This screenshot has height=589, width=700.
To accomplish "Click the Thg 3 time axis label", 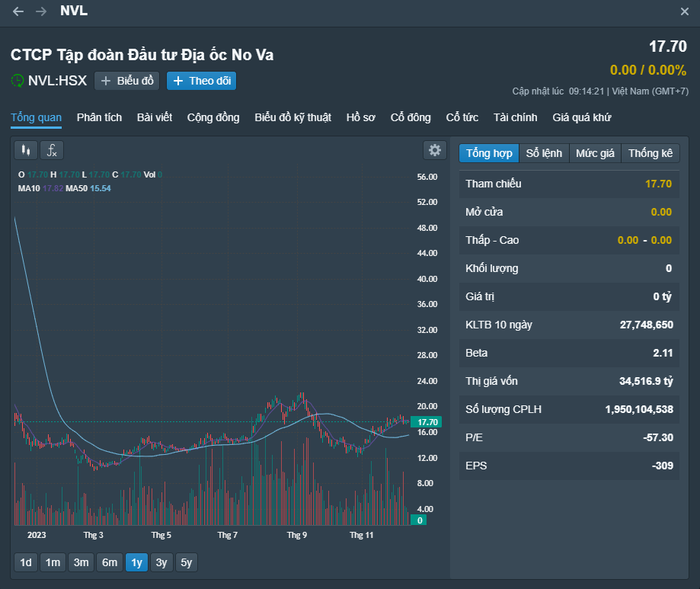I will [x=93, y=535].
